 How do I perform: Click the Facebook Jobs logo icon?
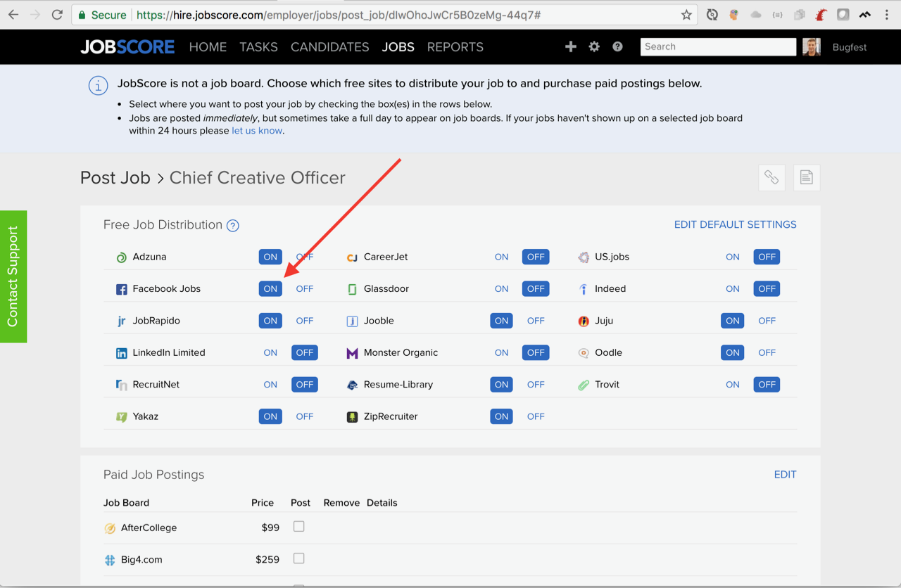(122, 289)
